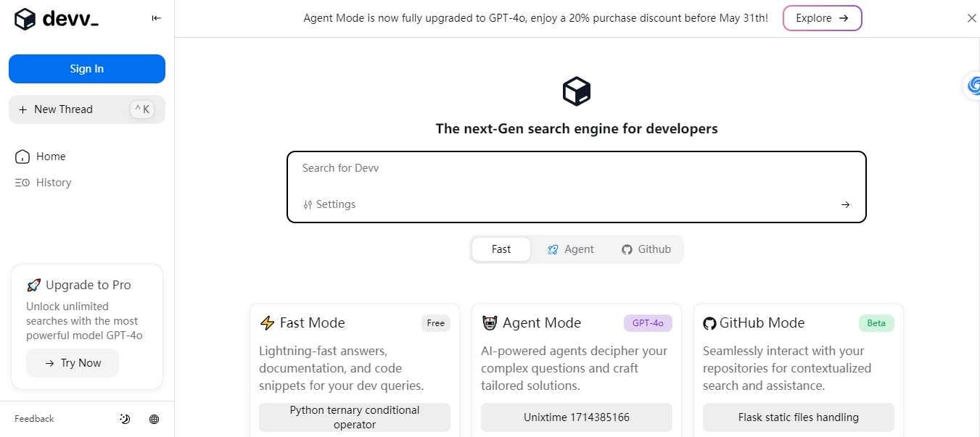Collapse the sidebar with the arrow icon
This screenshot has height=437, width=980.
(156, 18)
